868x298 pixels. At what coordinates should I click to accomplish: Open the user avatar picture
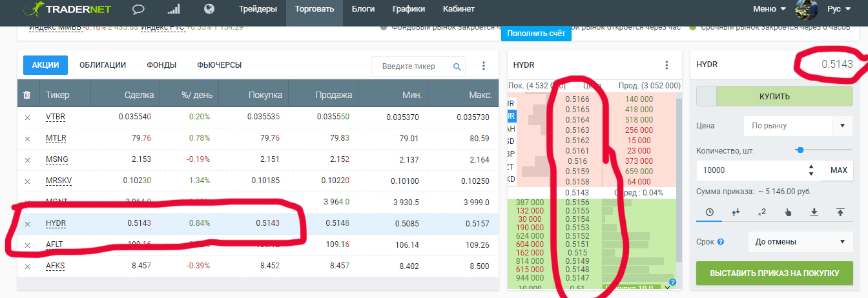pyautogui.click(x=806, y=10)
